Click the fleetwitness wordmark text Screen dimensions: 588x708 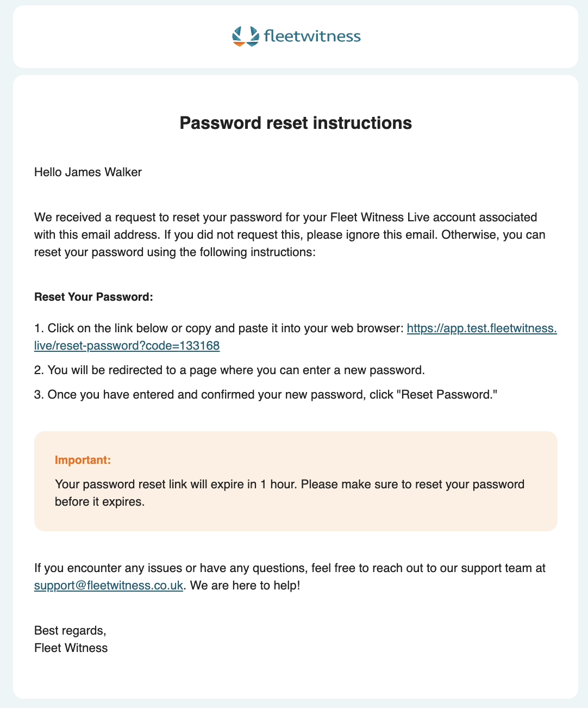pos(312,36)
